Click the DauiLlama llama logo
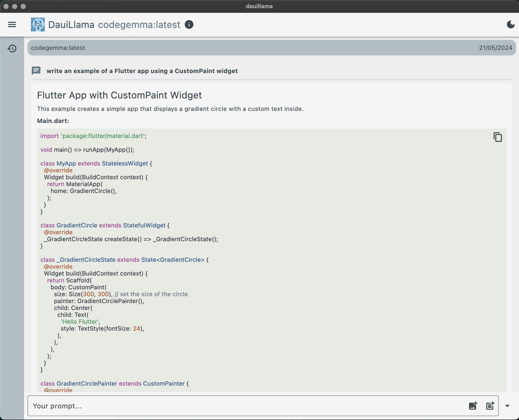Viewport: 519px width, 420px height. pyautogui.click(x=38, y=25)
